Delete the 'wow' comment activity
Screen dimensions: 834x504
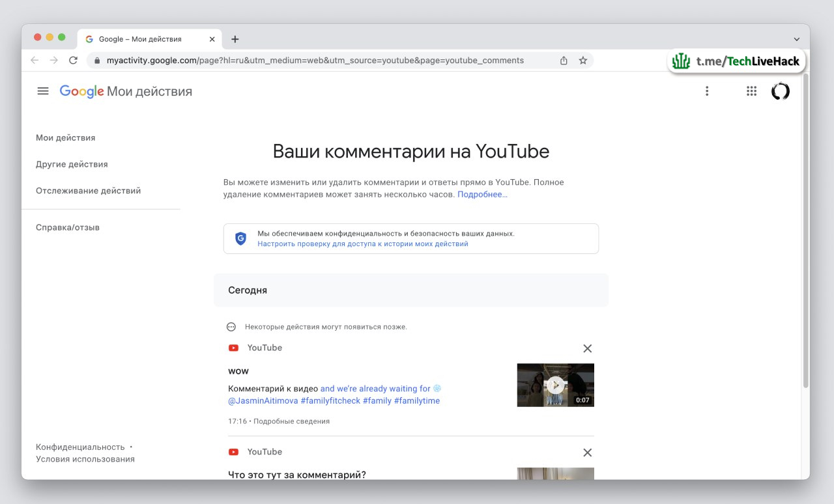click(587, 348)
